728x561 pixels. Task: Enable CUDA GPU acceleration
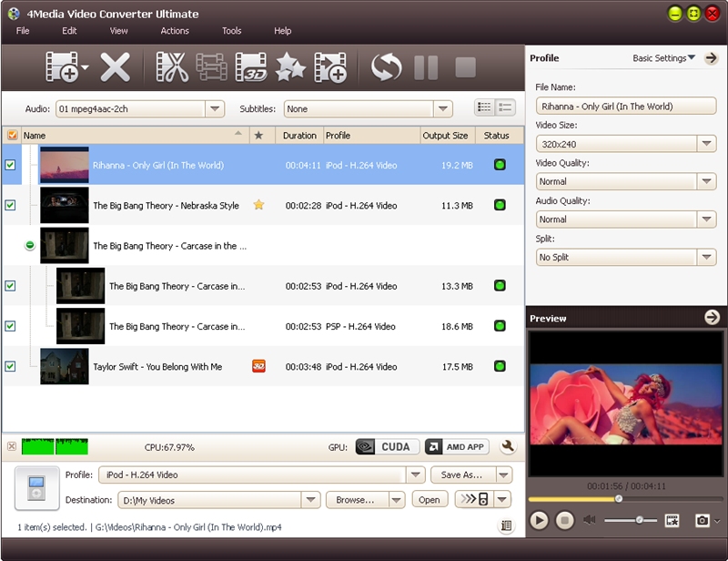(387, 446)
